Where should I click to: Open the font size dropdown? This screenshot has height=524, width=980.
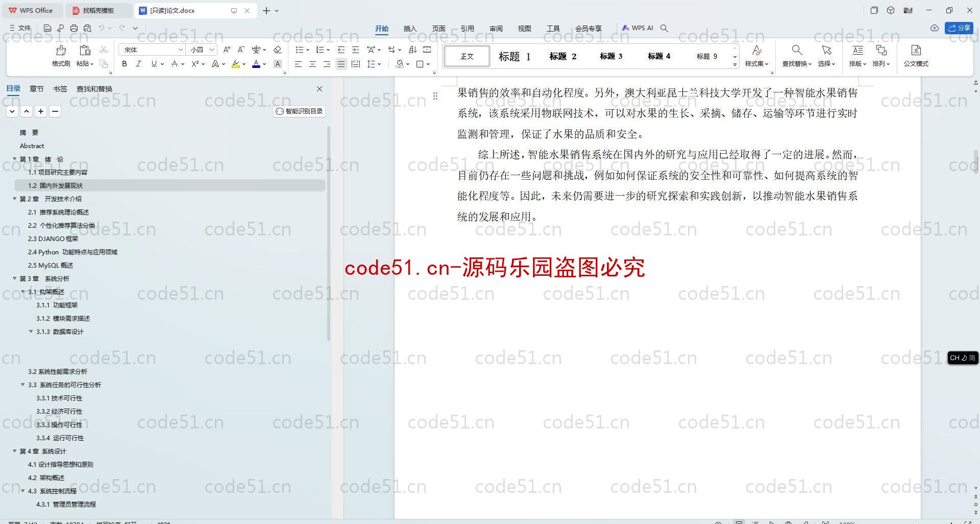[x=212, y=50]
